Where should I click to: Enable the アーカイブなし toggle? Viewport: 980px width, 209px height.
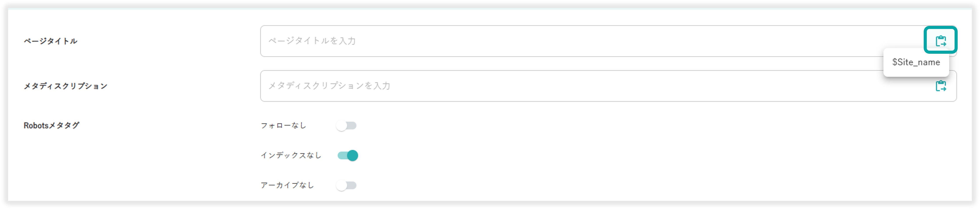coord(346,185)
